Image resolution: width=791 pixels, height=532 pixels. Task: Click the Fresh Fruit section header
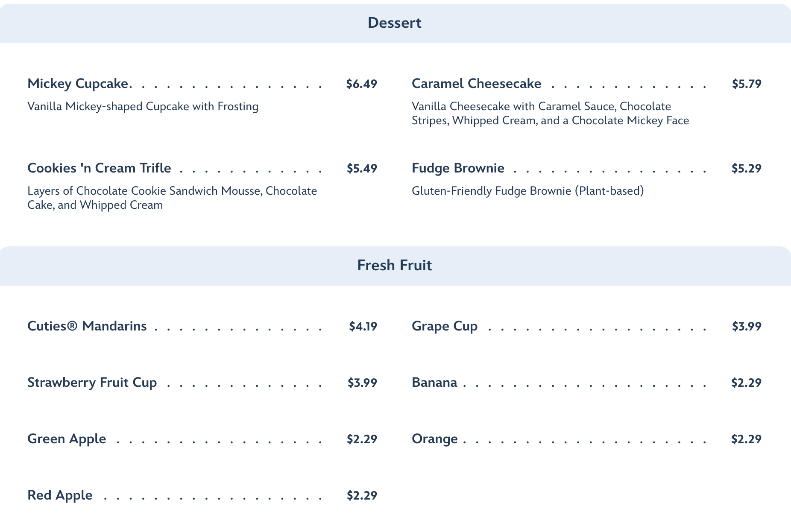[394, 266]
